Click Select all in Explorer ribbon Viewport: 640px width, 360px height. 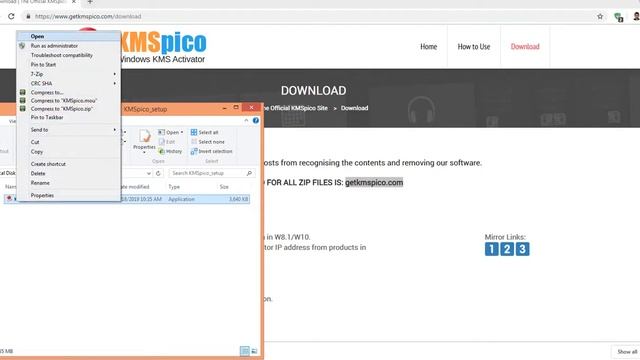point(205,132)
